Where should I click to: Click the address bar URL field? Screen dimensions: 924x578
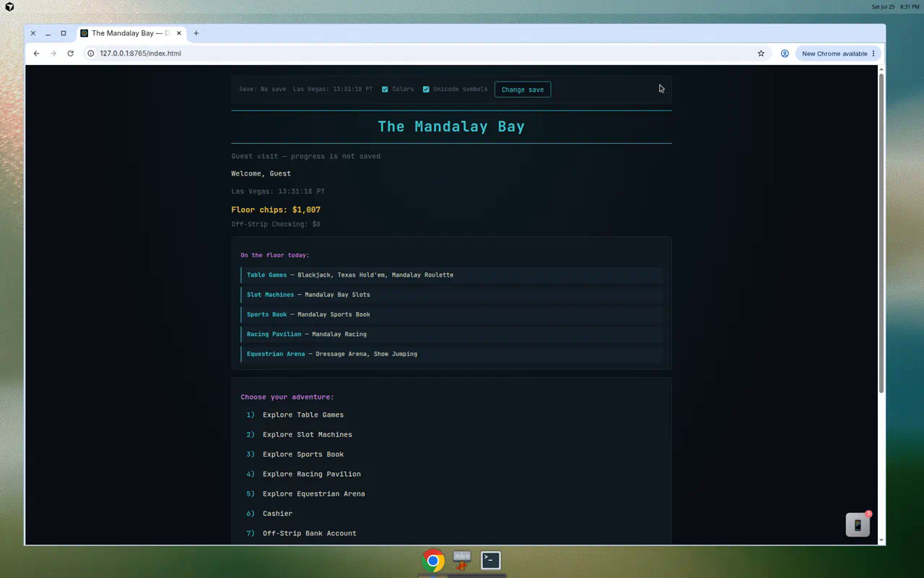click(422, 53)
